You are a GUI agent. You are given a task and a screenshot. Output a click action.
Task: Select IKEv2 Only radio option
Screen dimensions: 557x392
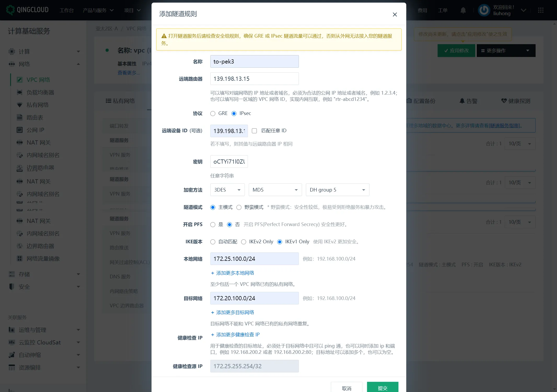click(243, 242)
